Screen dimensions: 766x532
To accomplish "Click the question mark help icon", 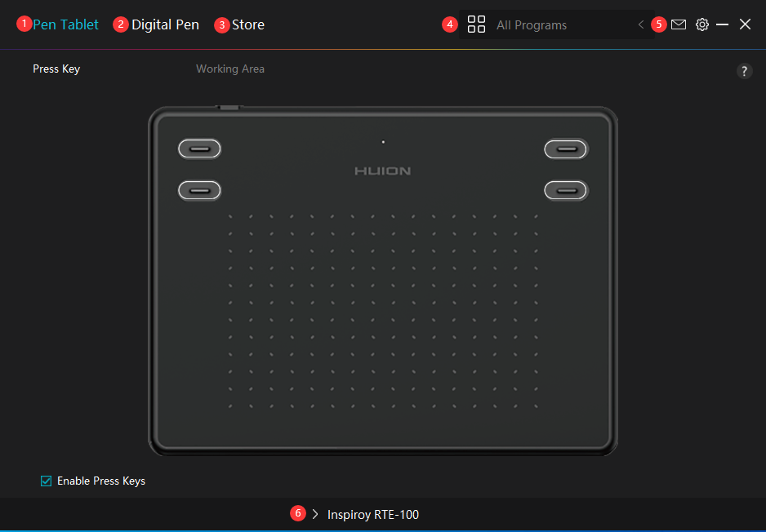I will click(744, 71).
